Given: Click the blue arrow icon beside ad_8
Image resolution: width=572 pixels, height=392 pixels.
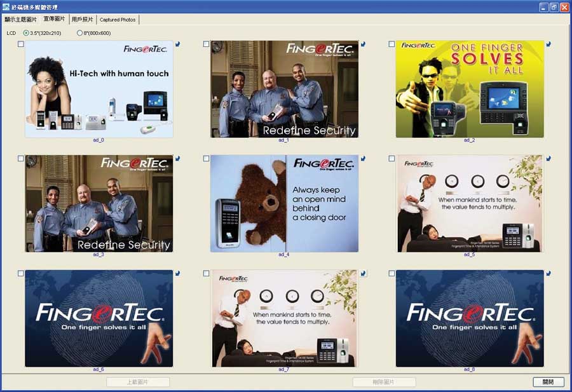Looking at the screenshot, I should pos(548,273).
